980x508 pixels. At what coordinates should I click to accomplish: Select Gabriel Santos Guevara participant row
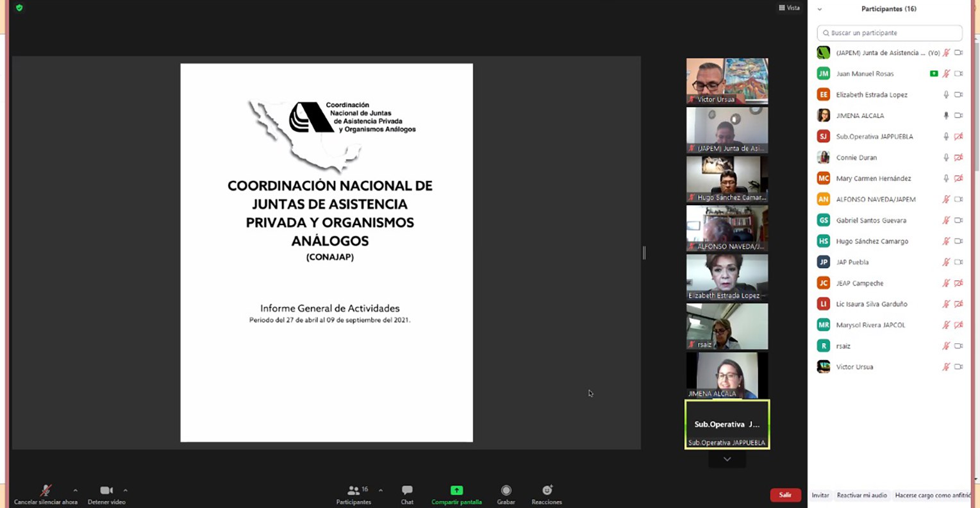point(890,221)
